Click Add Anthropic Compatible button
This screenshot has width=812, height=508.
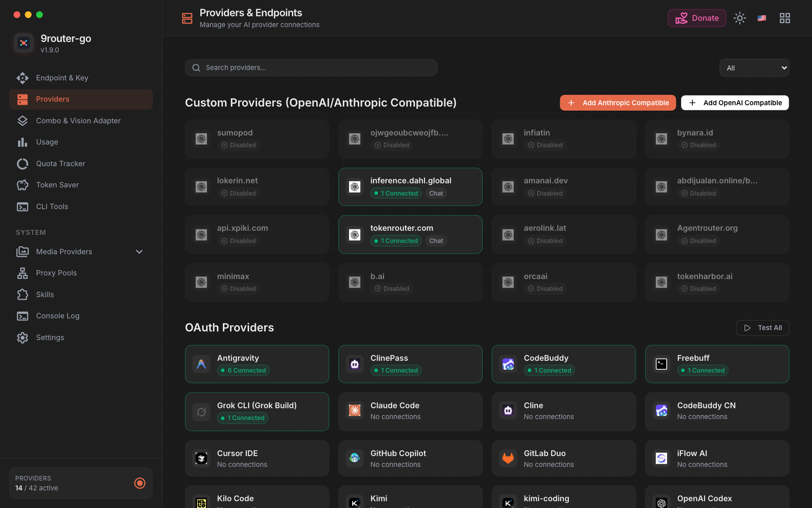point(618,103)
